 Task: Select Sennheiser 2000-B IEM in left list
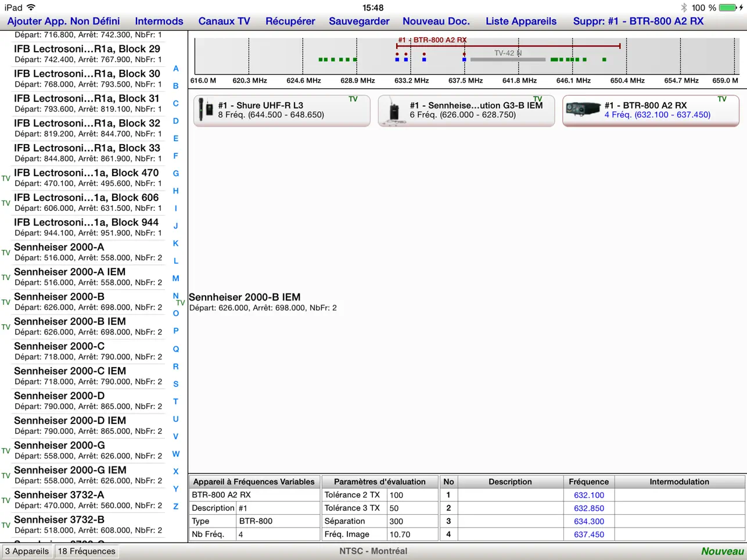click(x=88, y=326)
